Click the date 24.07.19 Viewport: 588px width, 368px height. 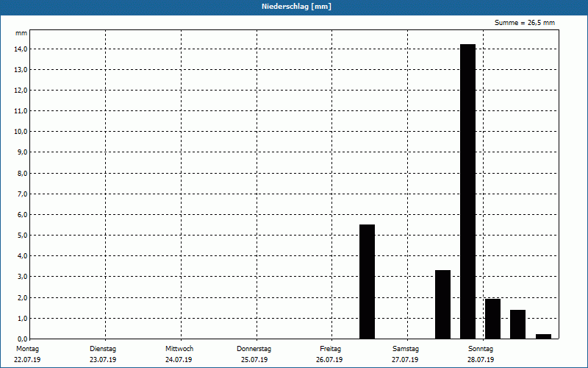(x=179, y=360)
